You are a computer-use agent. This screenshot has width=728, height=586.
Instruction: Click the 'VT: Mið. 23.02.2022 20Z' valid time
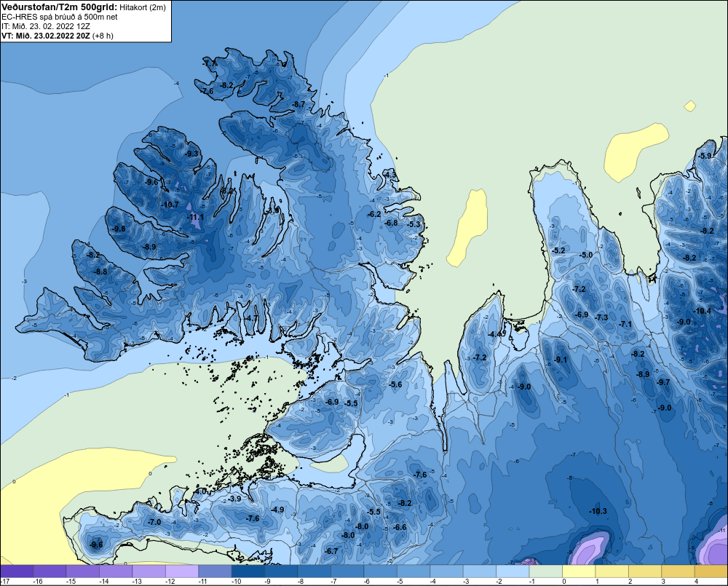46,35
